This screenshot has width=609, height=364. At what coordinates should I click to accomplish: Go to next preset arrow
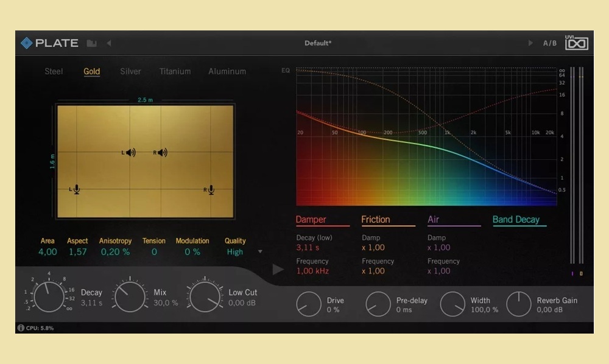coord(530,43)
